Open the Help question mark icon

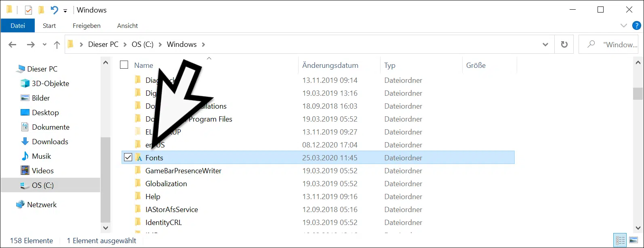click(x=636, y=25)
